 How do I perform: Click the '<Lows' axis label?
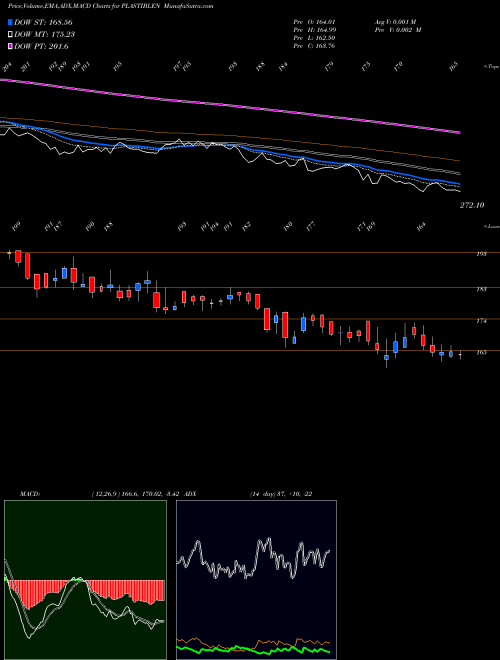pyautogui.click(x=492, y=226)
